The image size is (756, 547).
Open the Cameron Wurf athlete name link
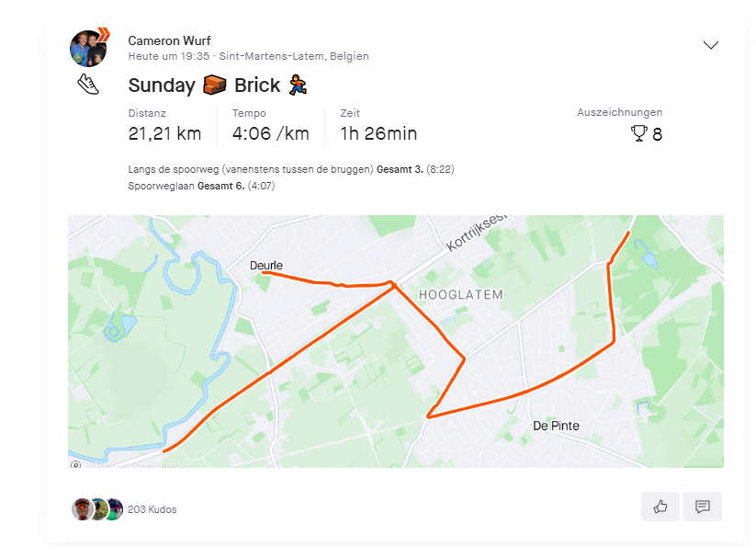pyautogui.click(x=168, y=40)
